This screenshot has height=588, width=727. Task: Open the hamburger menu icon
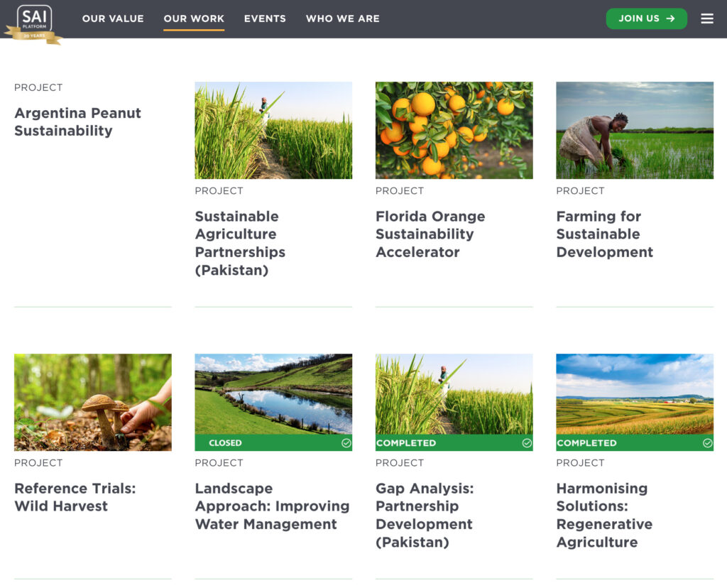(707, 18)
